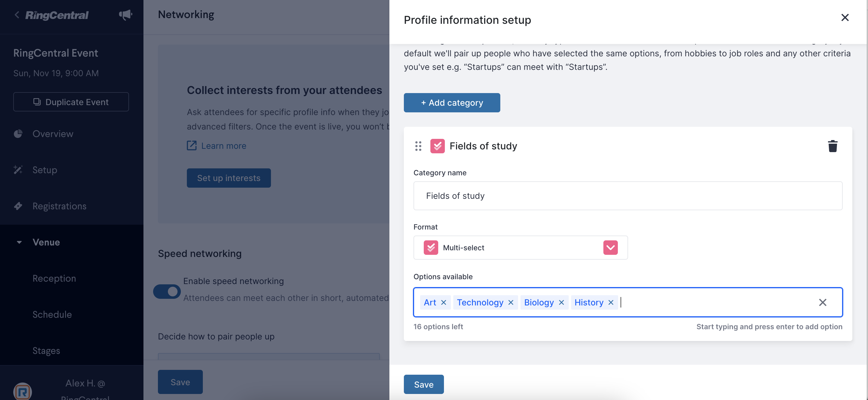Click the Category name input field

[x=628, y=195]
